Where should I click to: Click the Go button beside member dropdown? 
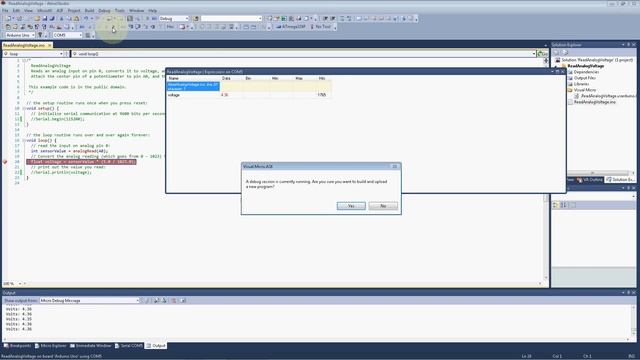(x=543, y=54)
